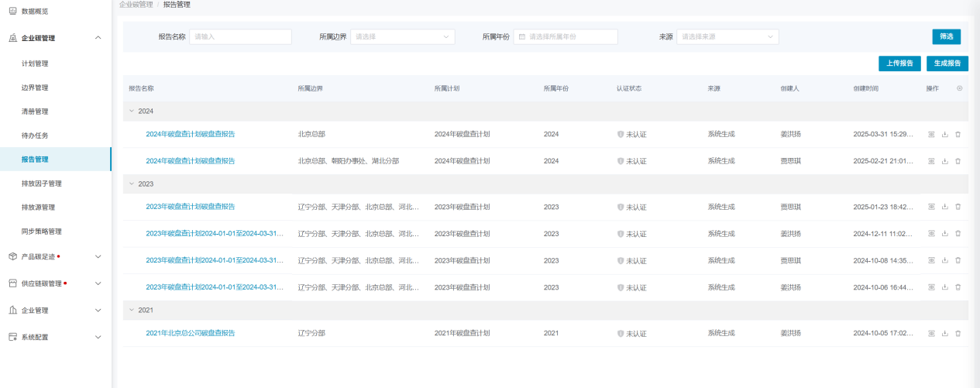Open the 所属边界 dropdown filter
This screenshot has width=980, height=388.
[x=402, y=36]
